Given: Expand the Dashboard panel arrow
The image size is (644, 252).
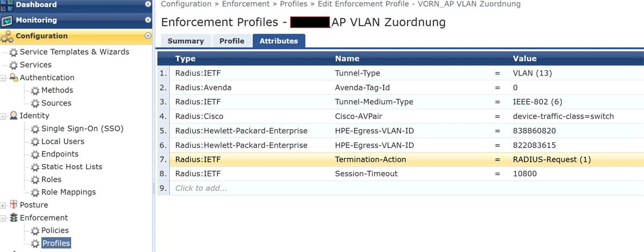Looking at the screenshot, I should (x=148, y=5).
